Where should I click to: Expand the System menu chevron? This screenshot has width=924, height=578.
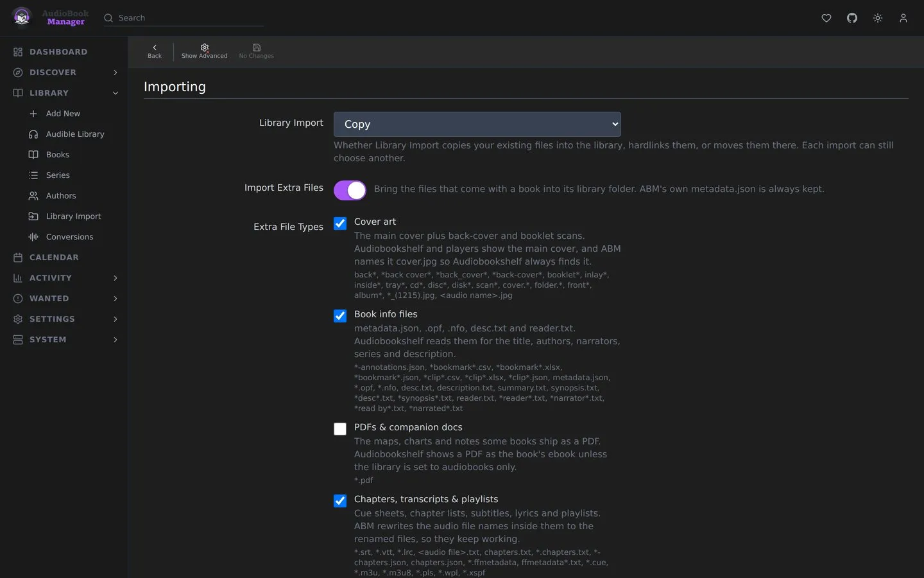(116, 340)
